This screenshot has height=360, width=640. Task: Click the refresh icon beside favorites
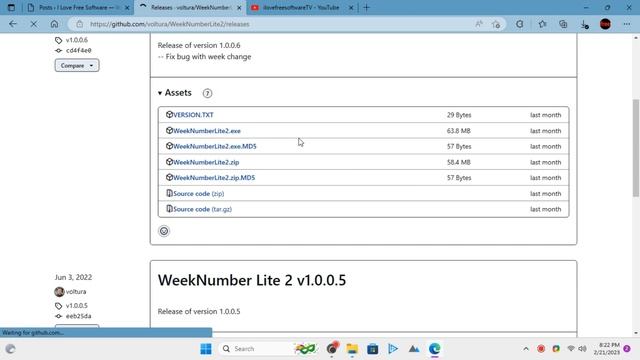click(519, 24)
